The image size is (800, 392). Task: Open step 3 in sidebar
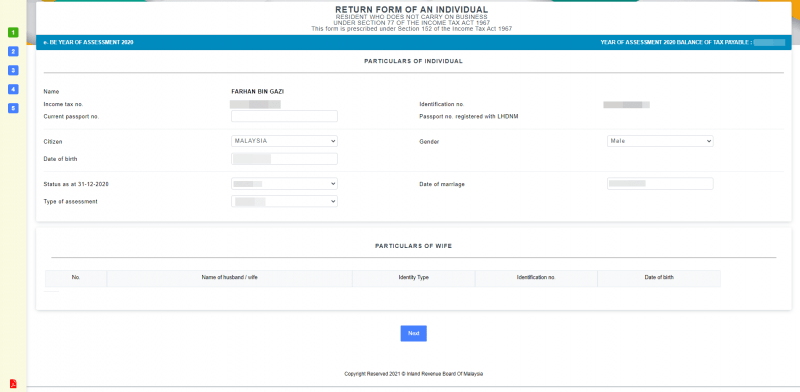pyautogui.click(x=13, y=70)
